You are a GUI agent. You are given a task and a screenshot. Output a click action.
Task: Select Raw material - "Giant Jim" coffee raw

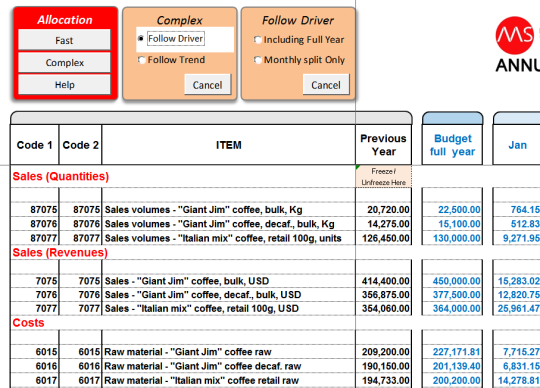click(x=229, y=352)
